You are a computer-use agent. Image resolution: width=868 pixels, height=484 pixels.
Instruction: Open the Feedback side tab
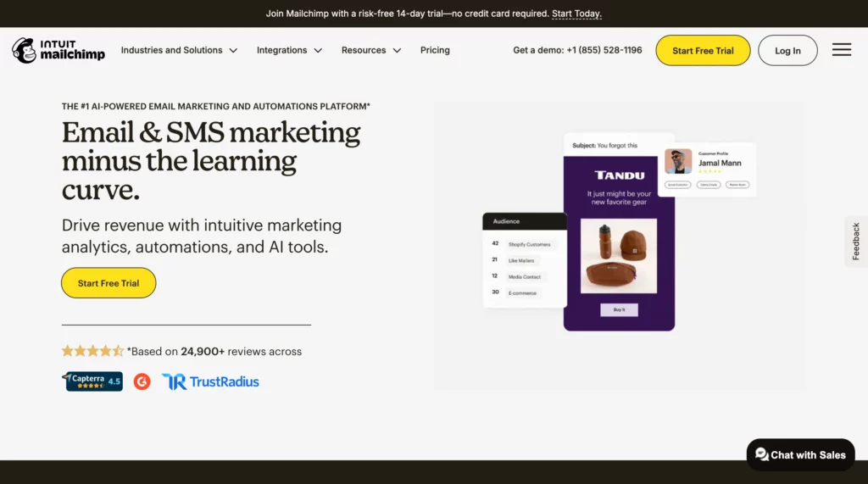pos(856,242)
